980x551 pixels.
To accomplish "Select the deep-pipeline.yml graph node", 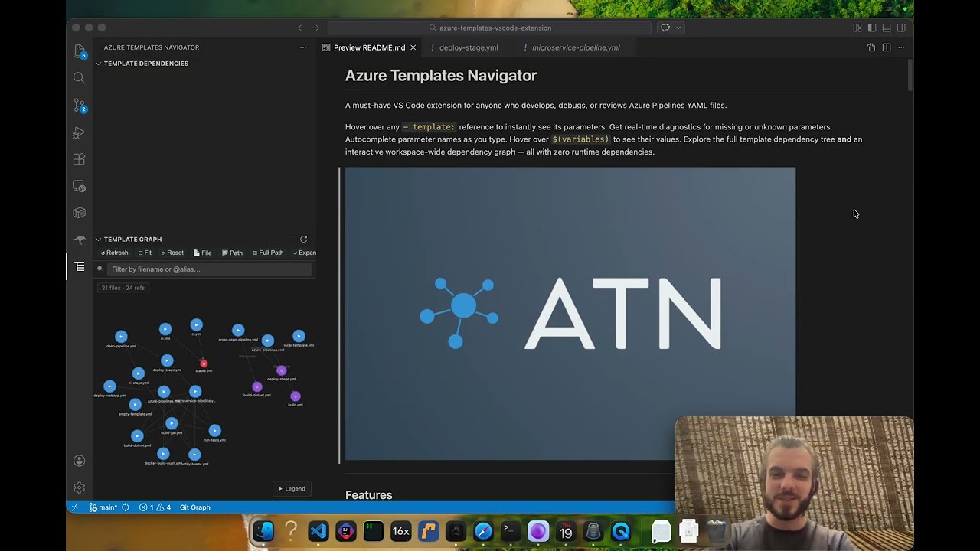I will click(121, 337).
